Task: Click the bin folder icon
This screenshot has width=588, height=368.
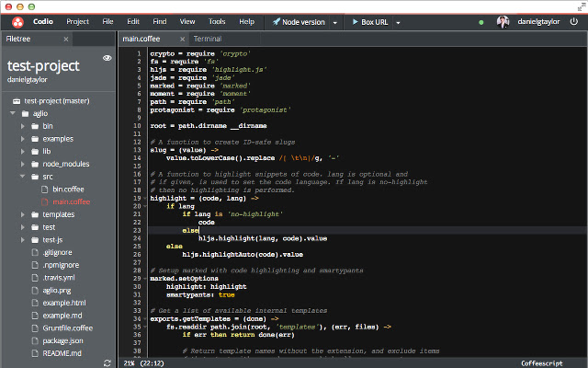Action: pyautogui.click(x=35, y=126)
